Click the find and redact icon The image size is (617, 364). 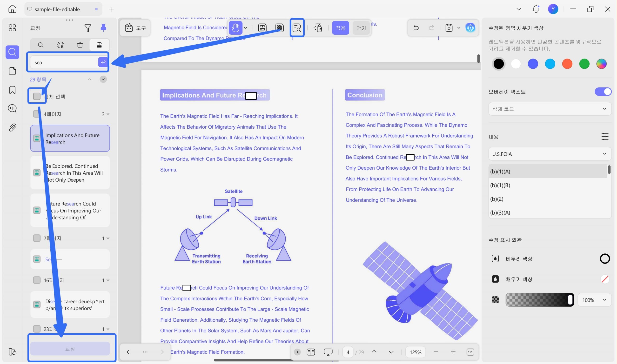(x=297, y=28)
